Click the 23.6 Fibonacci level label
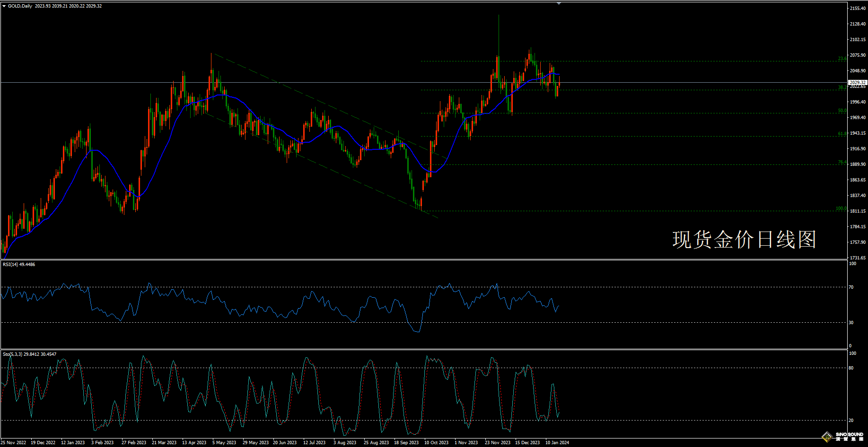The image size is (868, 447). pos(842,59)
